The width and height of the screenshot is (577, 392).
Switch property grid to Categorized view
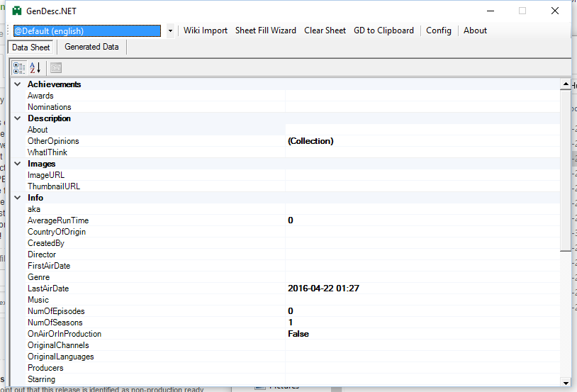point(19,68)
